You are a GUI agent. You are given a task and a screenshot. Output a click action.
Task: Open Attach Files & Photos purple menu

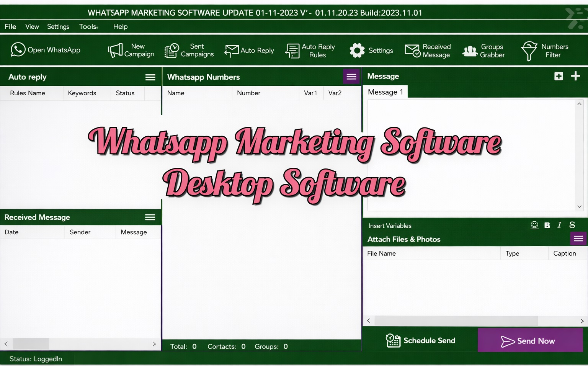pos(578,239)
